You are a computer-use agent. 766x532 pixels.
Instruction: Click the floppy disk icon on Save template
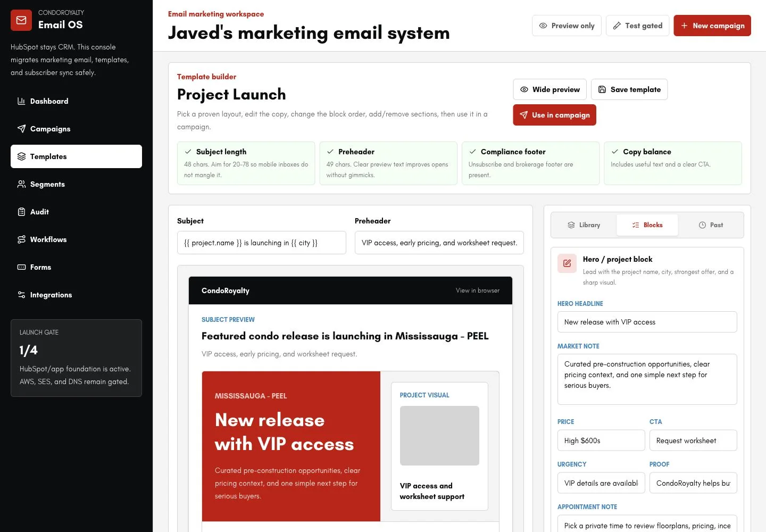pyautogui.click(x=602, y=89)
